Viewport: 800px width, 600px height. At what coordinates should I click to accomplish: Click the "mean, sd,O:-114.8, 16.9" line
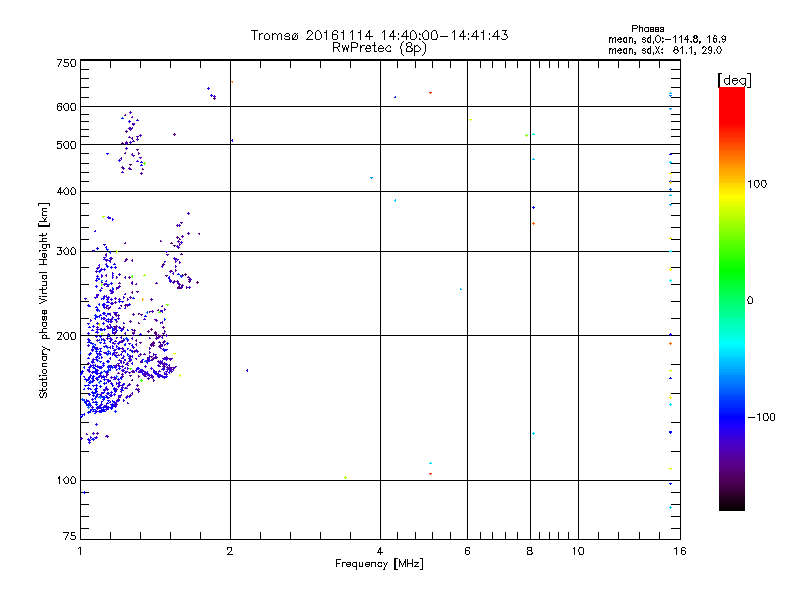point(667,39)
